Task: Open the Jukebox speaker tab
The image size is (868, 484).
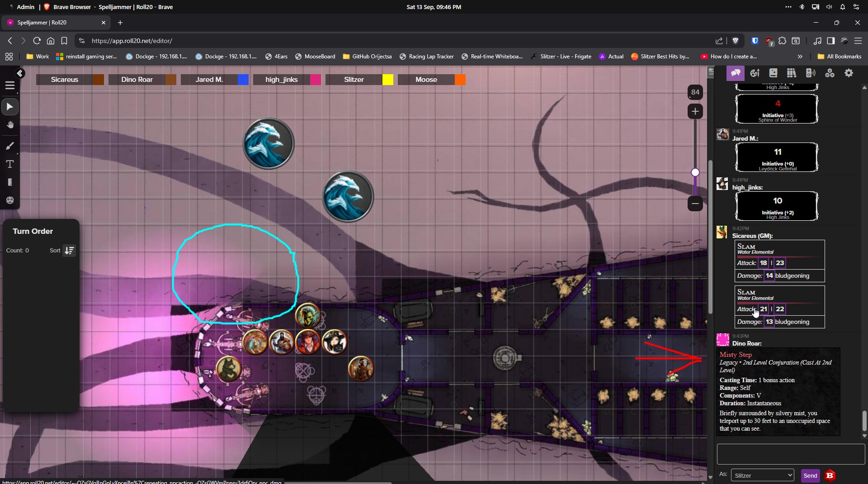Action: 811,73
